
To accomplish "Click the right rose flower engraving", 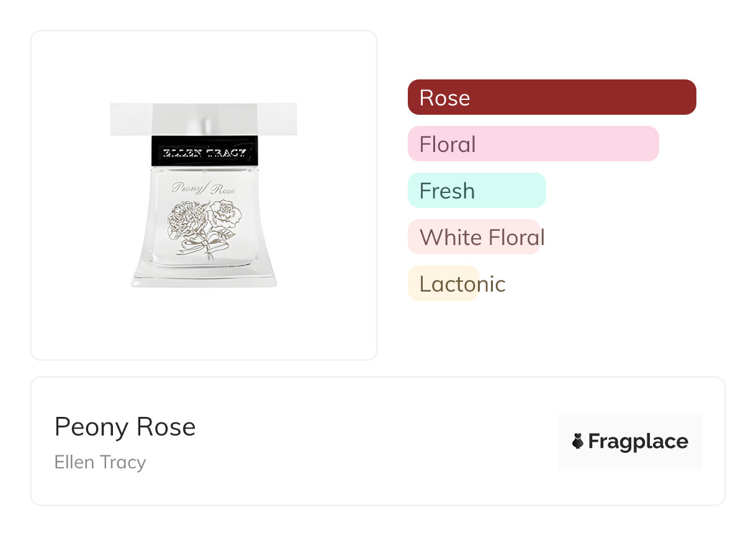I will (225, 214).
